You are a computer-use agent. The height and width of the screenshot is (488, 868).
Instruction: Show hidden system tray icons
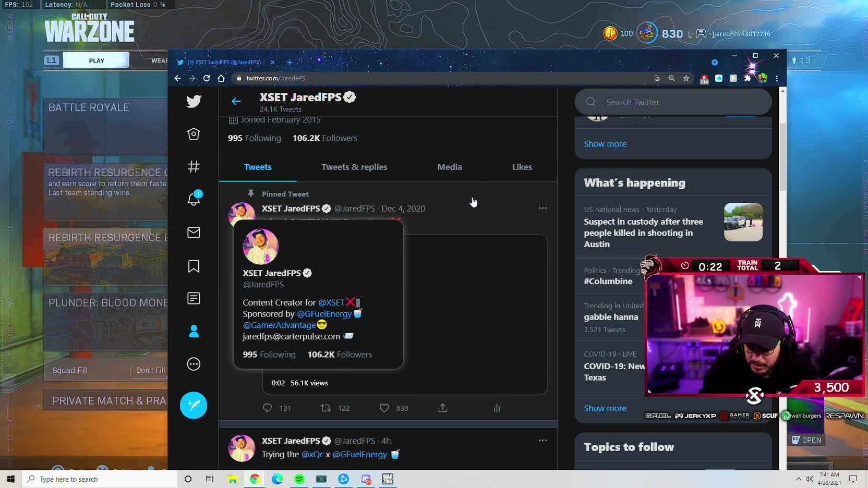point(798,479)
